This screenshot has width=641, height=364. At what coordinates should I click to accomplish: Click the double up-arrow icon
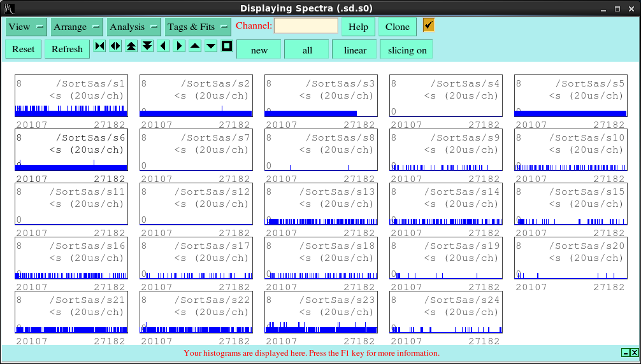[131, 46]
